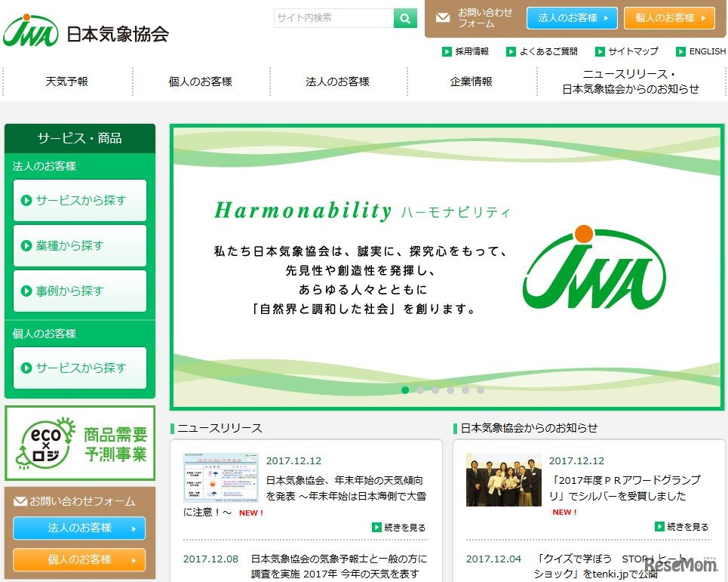
Task: Click the site search input field
Action: point(333,18)
